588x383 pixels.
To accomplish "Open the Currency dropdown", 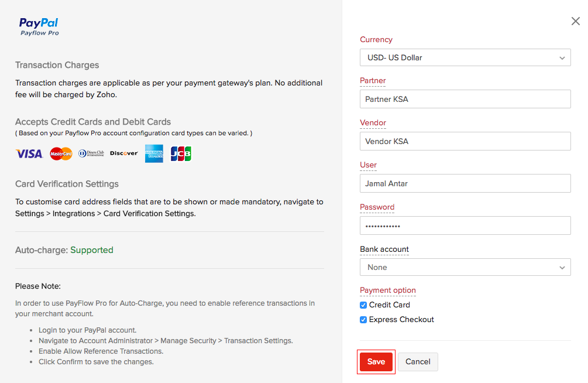I will pos(465,57).
